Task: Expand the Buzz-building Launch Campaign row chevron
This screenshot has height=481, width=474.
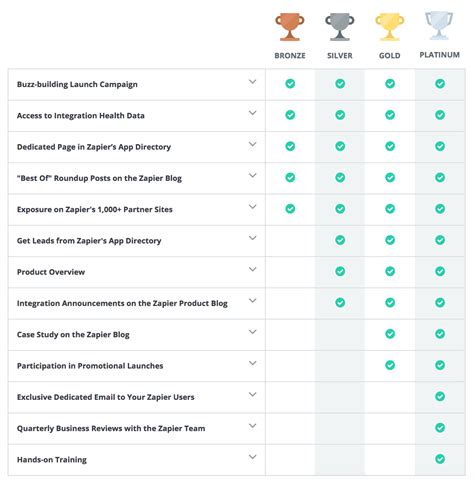Action: point(253,82)
